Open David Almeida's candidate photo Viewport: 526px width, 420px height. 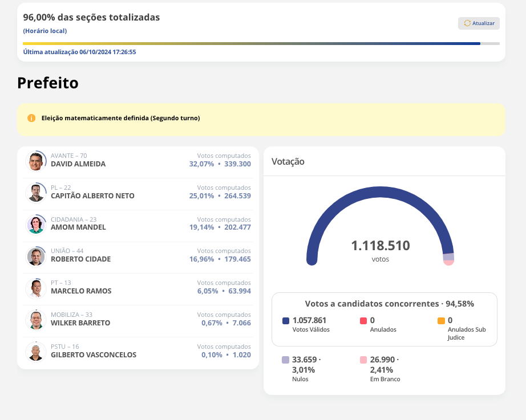pyautogui.click(x=36, y=161)
